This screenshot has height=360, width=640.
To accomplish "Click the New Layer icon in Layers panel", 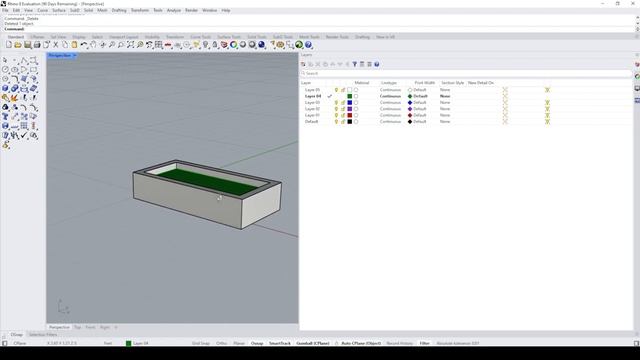I will 303,64.
